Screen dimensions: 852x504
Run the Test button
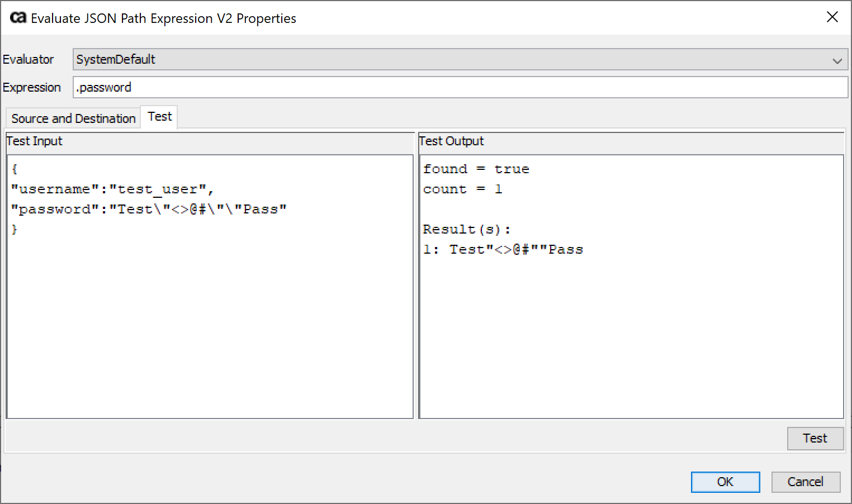(x=815, y=438)
